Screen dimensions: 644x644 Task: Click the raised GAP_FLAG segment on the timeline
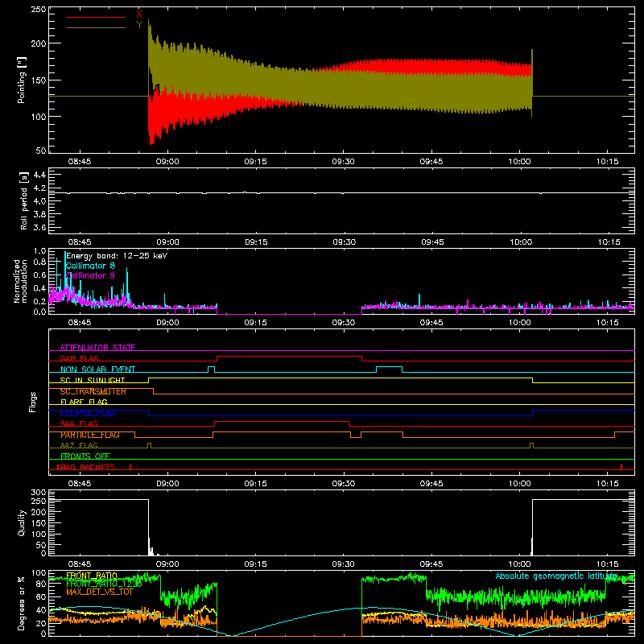point(289,357)
